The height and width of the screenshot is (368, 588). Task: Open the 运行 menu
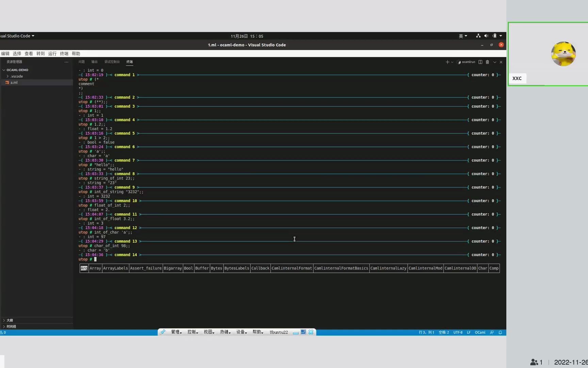[x=52, y=53]
